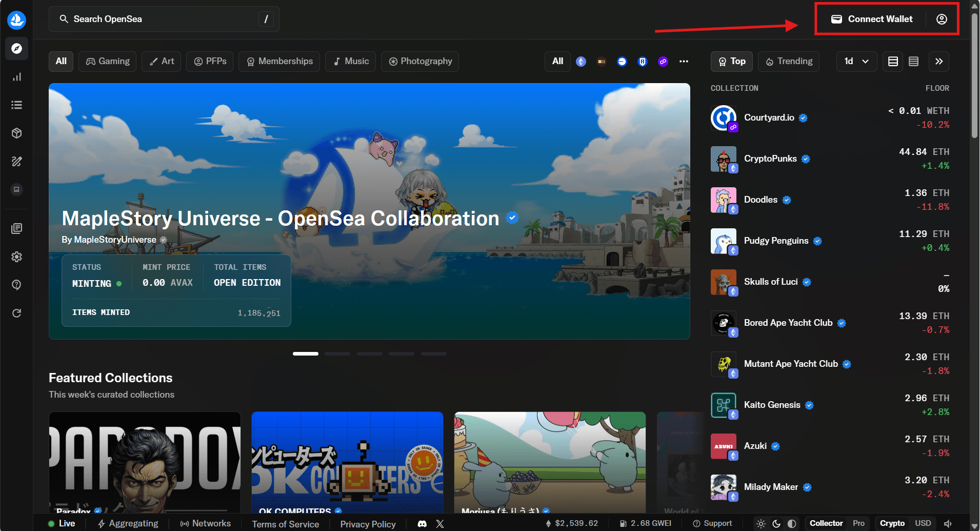Open the cube drops sidebar icon
The image size is (980, 531).
16,133
